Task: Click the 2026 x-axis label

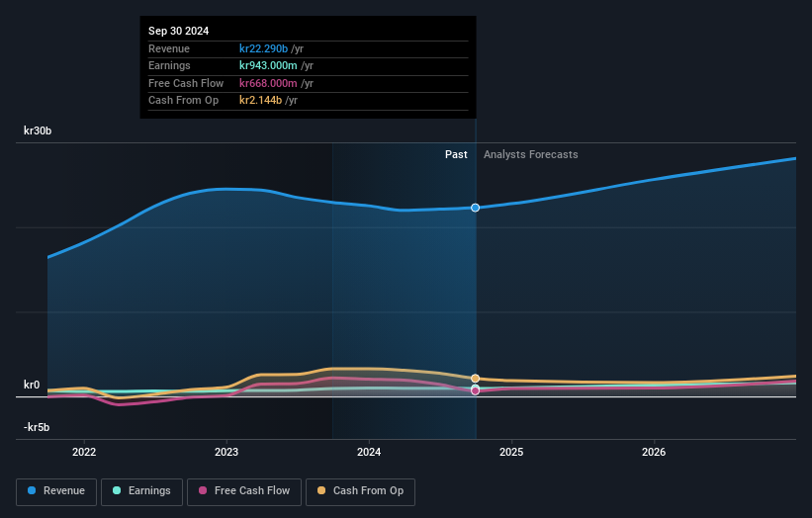Action: 654,452
